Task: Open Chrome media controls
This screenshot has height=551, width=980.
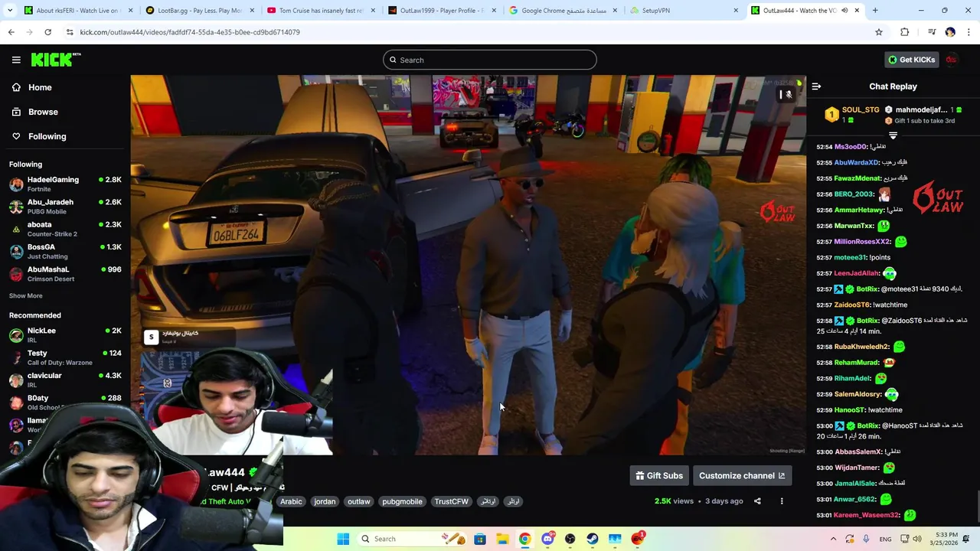Action: 932,32
